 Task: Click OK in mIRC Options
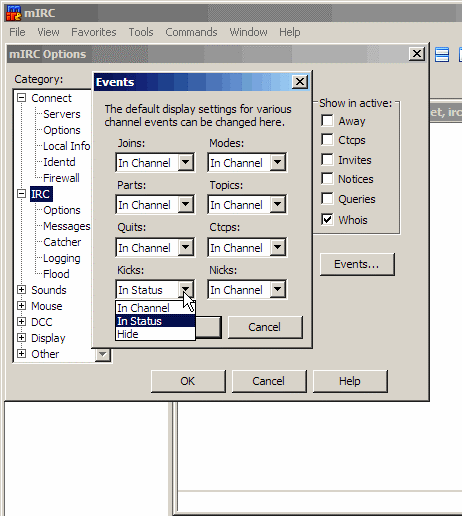pyautogui.click(x=188, y=381)
